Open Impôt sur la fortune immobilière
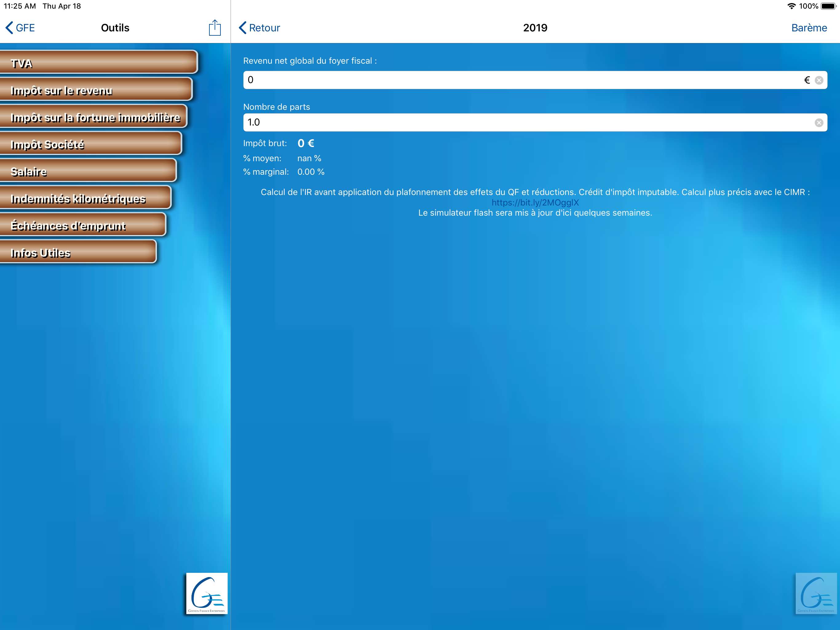This screenshot has width=840, height=630. click(93, 117)
